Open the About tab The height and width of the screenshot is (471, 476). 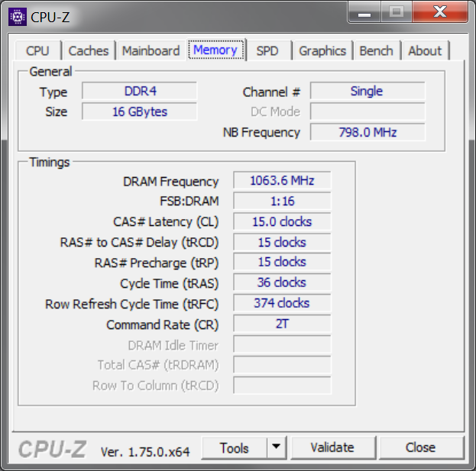pyautogui.click(x=425, y=50)
